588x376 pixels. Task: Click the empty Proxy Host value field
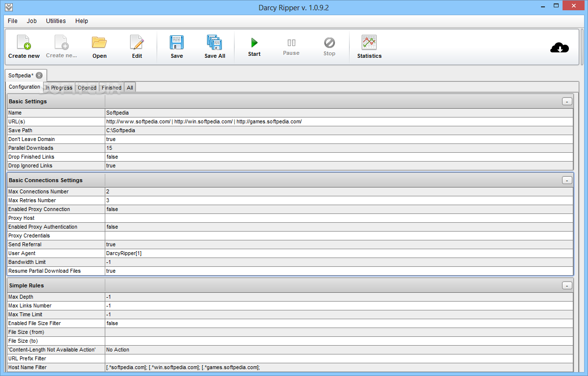pos(339,218)
